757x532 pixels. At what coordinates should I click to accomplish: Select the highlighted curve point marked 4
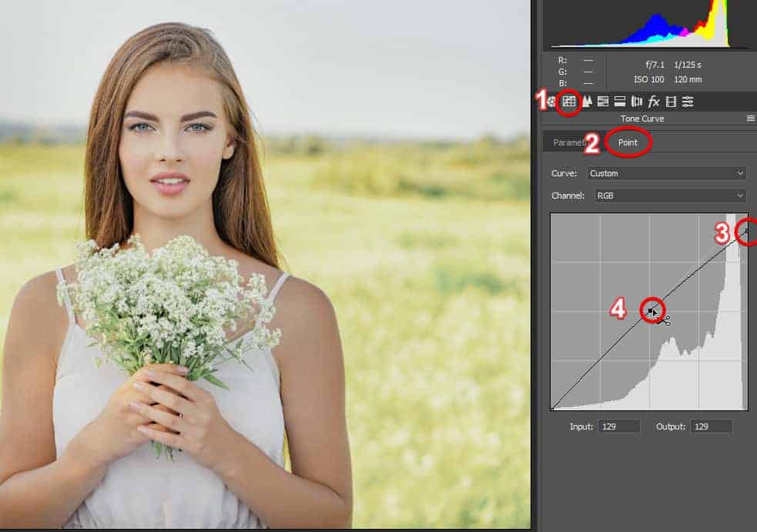pyautogui.click(x=651, y=311)
